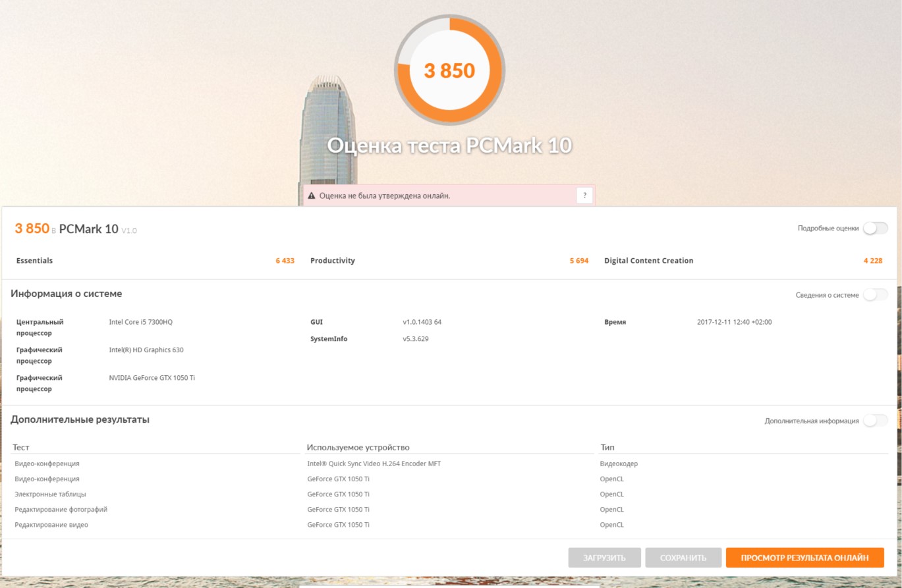This screenshot has height=588, width=902.
Task: Click the Intel Core i5 7300HQ text
Action: 140,322
